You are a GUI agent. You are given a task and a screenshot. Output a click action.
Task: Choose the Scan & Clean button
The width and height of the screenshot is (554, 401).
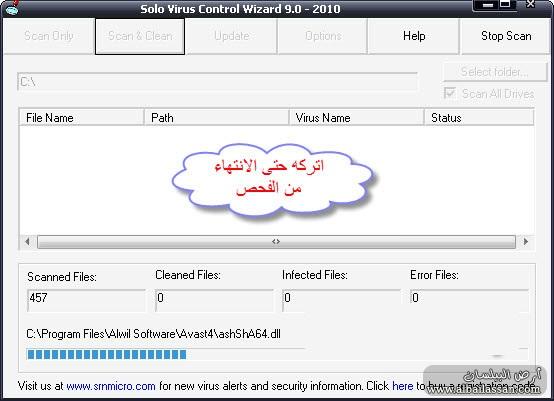[x=140, y=36]
